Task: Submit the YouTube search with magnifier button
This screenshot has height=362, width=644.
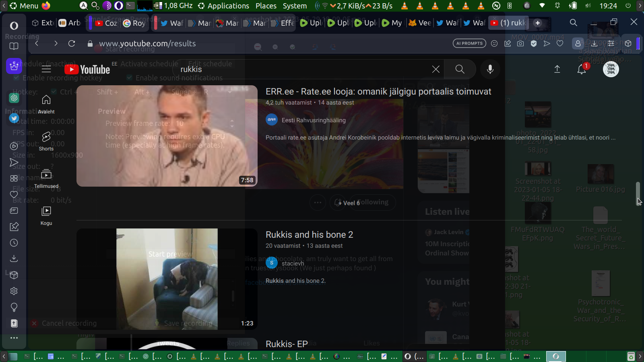Action: coord(460,69)
